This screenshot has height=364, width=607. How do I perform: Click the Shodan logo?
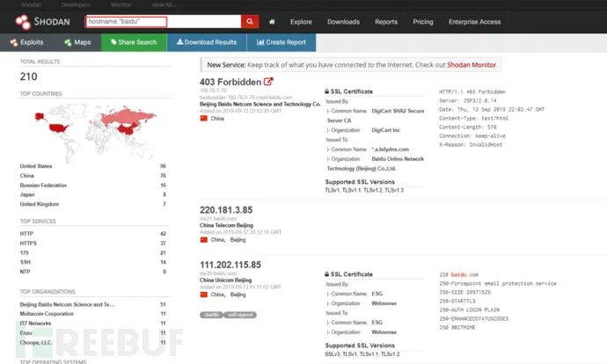pyautogui.click(x=42, y=22)
